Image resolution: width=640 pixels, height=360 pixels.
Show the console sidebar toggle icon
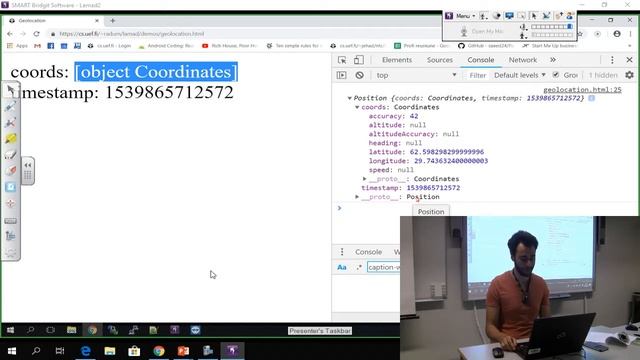pyautogui.click(x=342, y=75)
